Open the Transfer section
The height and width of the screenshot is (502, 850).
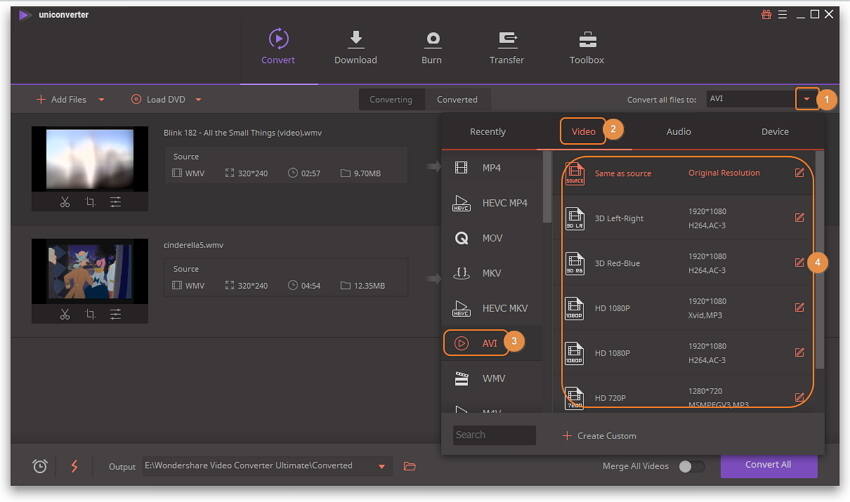tap(507, 47)
